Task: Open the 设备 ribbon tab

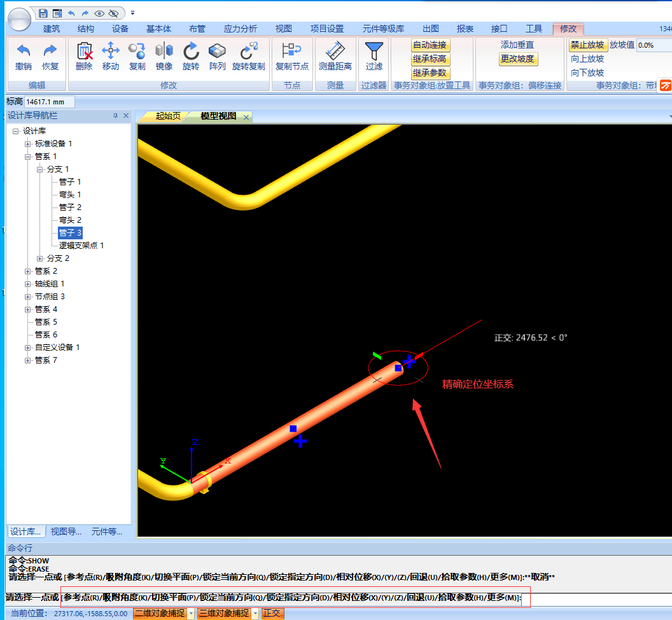Action: [120, 29]
